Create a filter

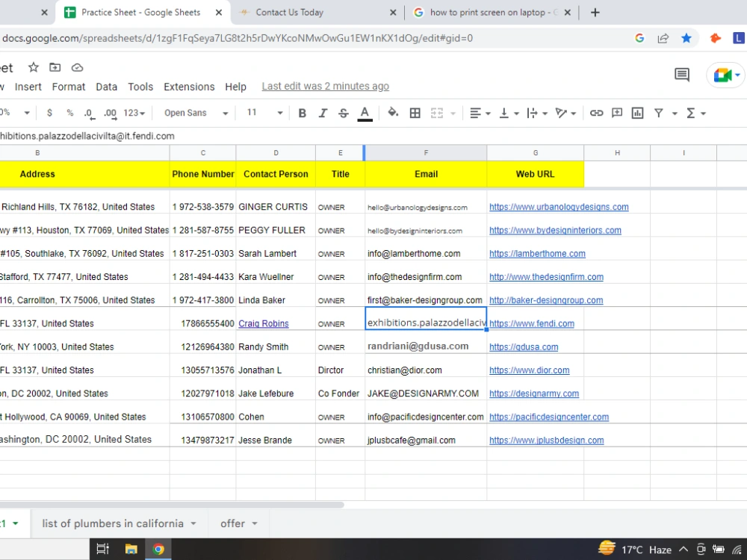click(658, 113)
